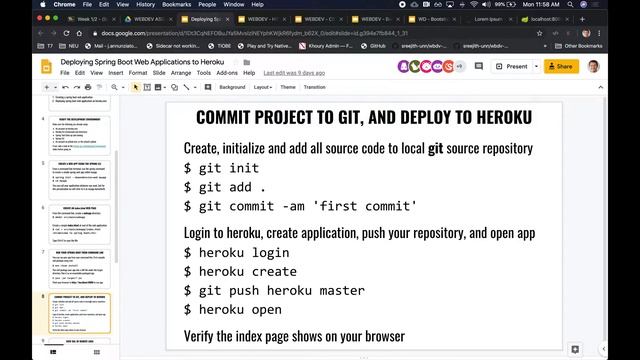640x360 pixels.
Task: Click the Present button
Action: point(512,67)
